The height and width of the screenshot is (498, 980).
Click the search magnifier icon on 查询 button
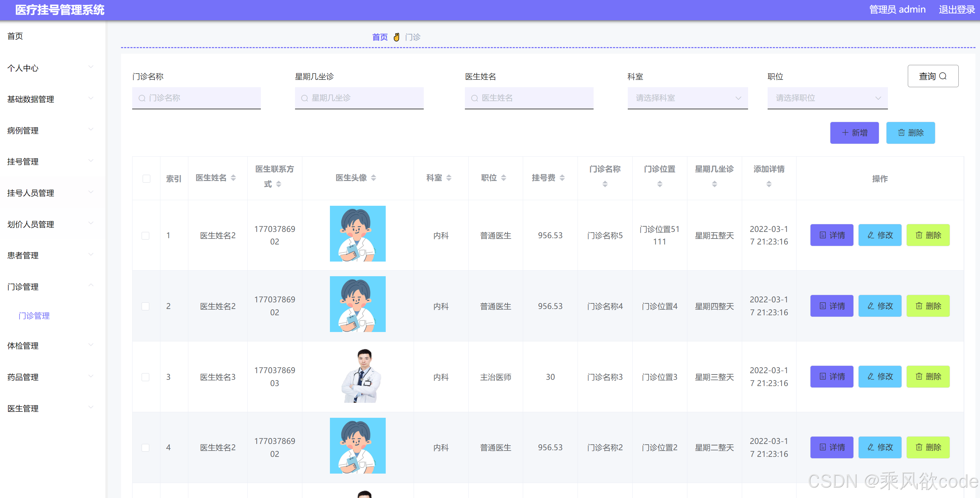[943, 76]
